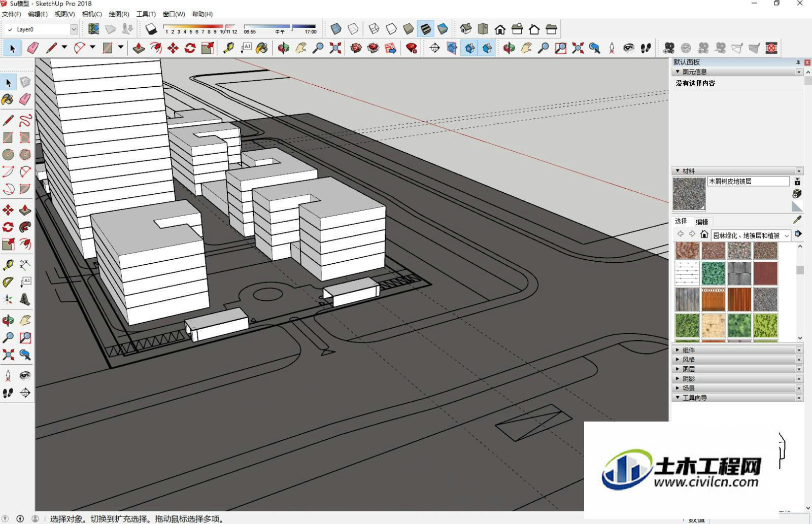
Task: Open the Arc tool dropdown arrow
Action: click(92, 48)
